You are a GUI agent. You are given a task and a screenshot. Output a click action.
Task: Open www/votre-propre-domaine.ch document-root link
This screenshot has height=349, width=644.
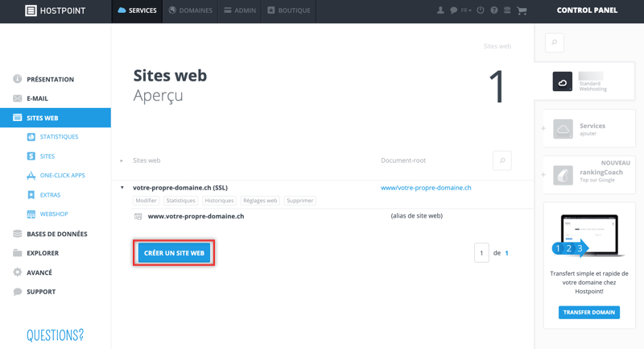click(426, 188)
